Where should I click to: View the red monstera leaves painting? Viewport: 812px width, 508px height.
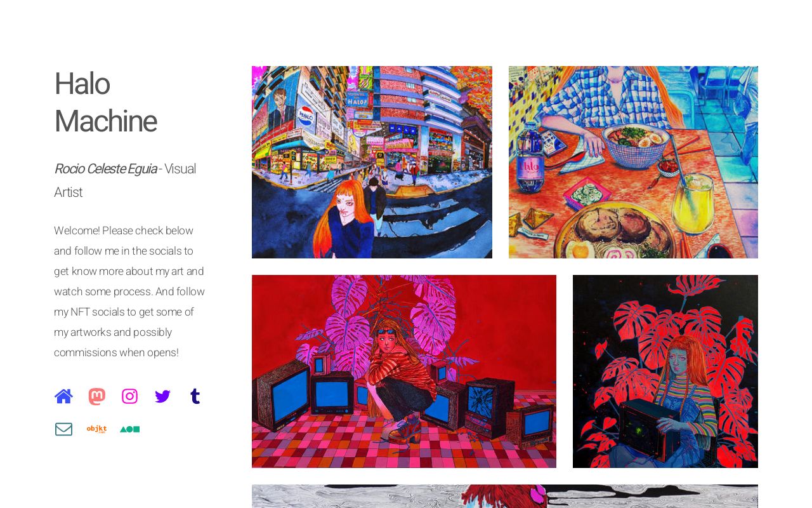pos(665,371)
